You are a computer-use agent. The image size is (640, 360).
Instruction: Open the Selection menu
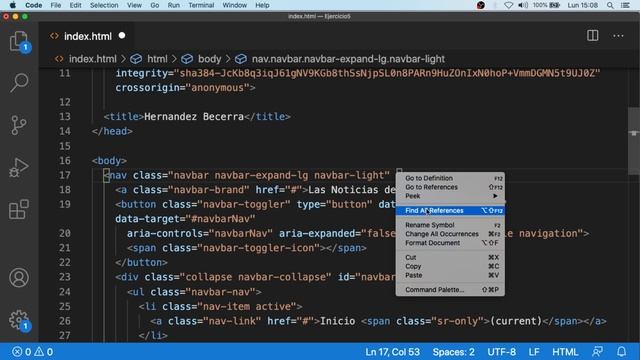104,5
